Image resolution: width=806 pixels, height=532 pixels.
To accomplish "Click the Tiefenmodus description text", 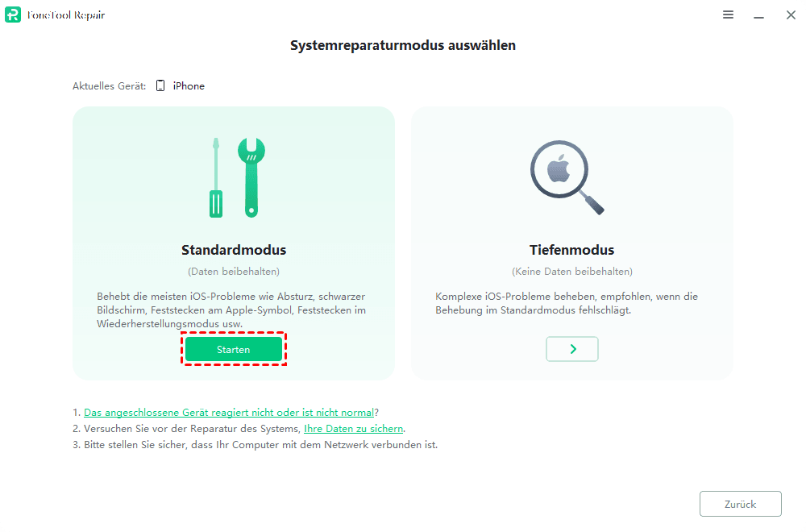I will point(567,303).
